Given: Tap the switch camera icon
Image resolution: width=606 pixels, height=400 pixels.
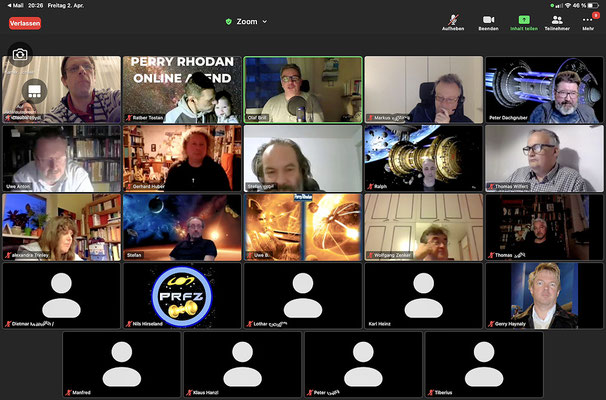Looking at the screenshot, I should click(20, 54).
